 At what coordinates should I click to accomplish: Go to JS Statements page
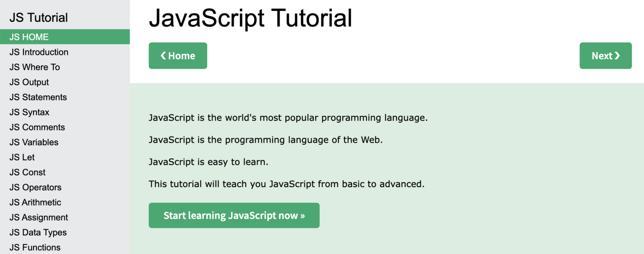coord(38,97)
